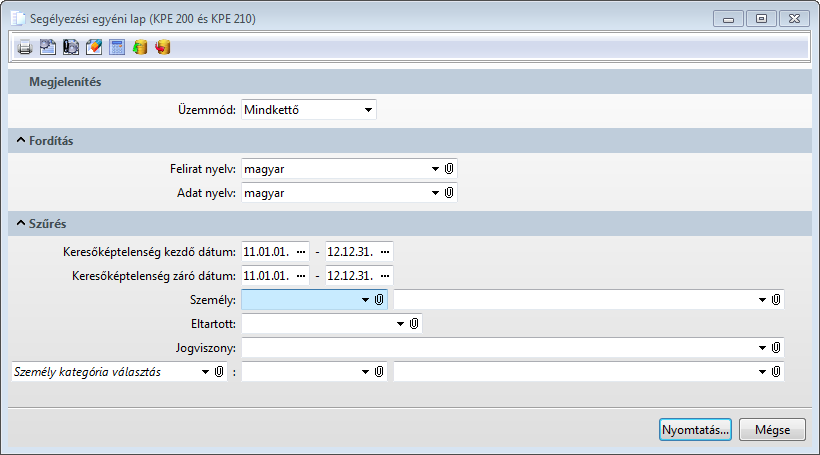The height and width of the screenshot is (455, 820).
Task: Open the Jogviszony dropdown arrow
Action: [x=762, y=348]
